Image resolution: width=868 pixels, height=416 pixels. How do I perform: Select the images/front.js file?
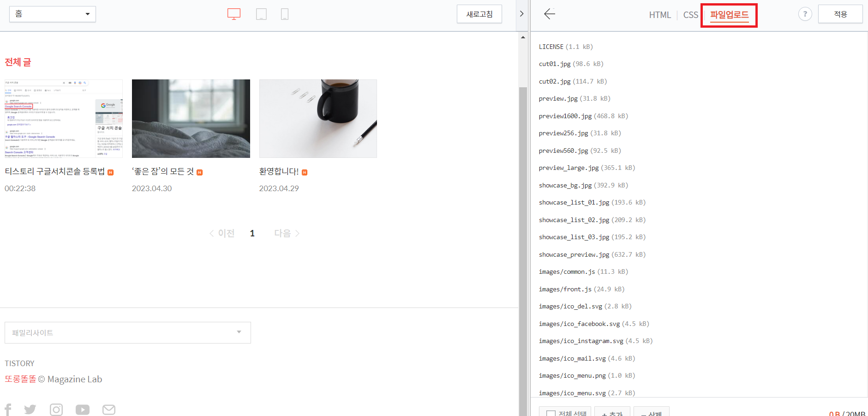click(581, 289)
